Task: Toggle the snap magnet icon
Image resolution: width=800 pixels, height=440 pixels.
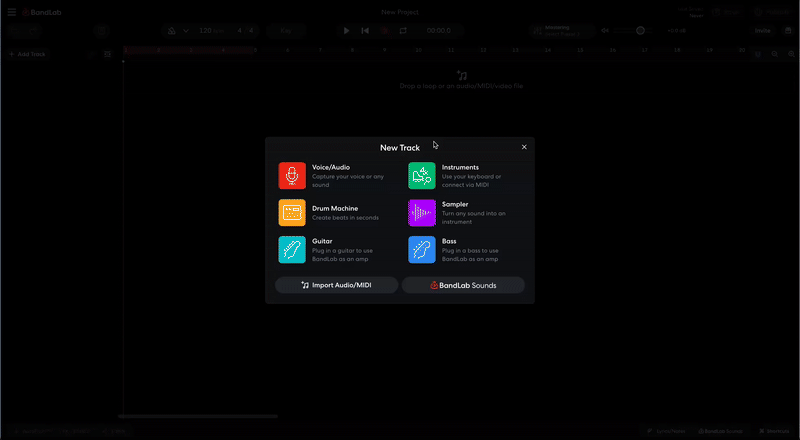Action: coord(758,54)
